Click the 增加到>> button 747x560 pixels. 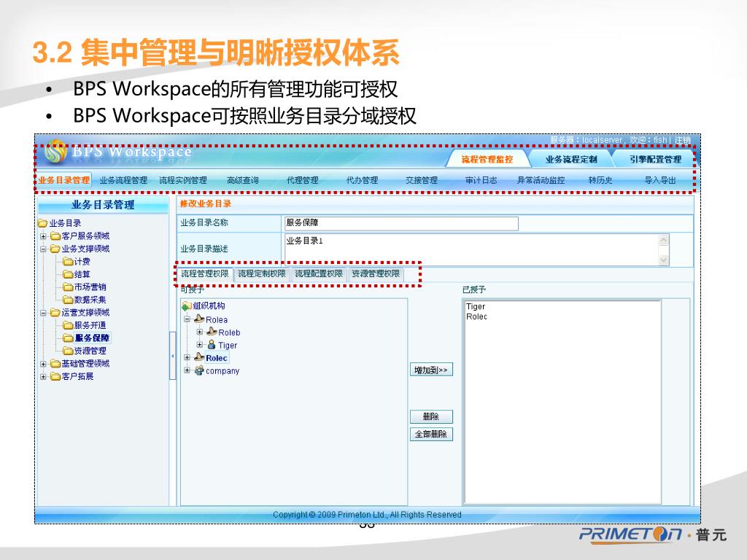click(x=431, y=370)
